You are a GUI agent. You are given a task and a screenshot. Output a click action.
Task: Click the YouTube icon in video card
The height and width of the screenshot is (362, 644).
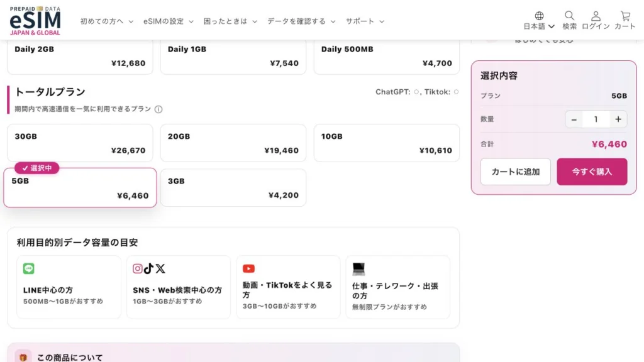pyautogui.click(x=248, y=268)
